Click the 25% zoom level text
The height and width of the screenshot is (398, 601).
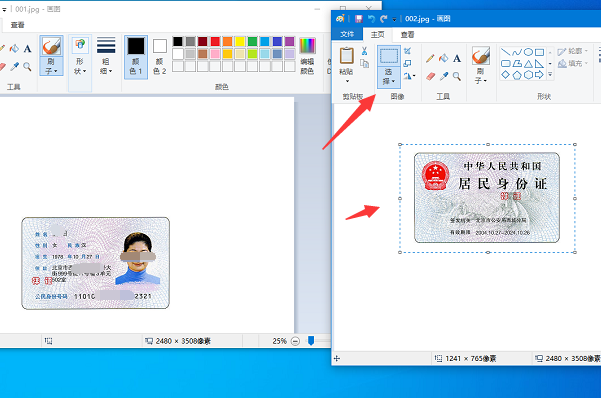tap(279, 341)
